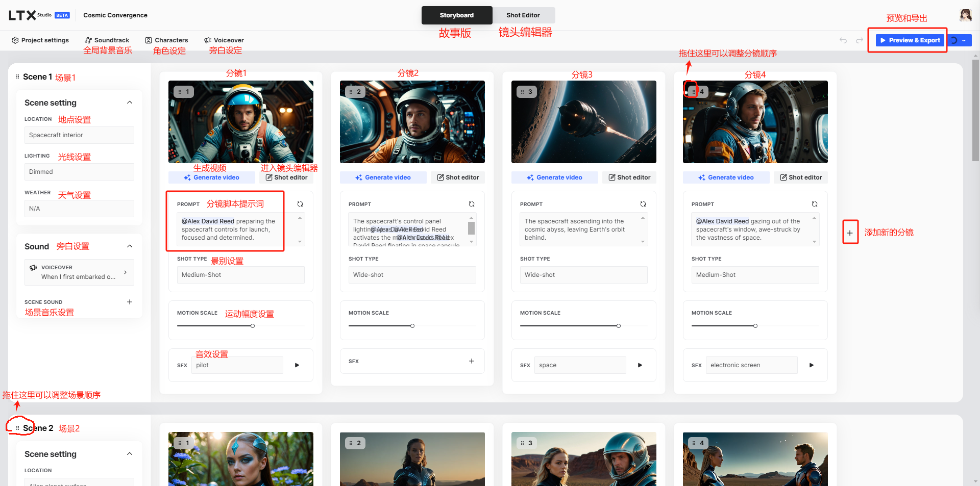Viewport: 980px width, 486px height.
Task: Adjust shot 2 motion scale slider
Action: [412, 326]
